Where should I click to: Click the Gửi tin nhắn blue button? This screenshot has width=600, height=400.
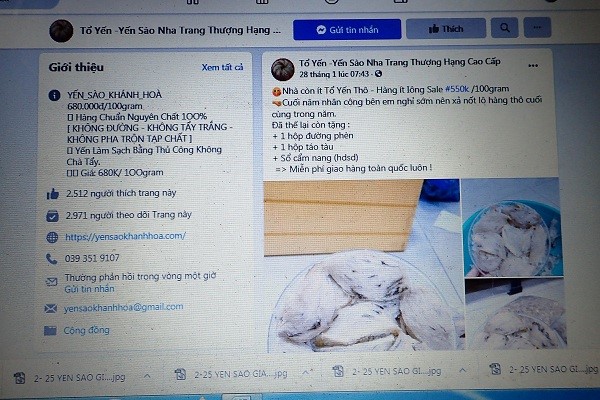(x=347, y=29)
